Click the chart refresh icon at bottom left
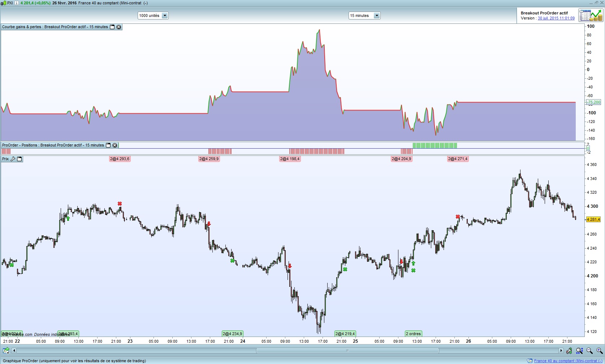This screenshot has height=364, width=605. tap(6, 350)
